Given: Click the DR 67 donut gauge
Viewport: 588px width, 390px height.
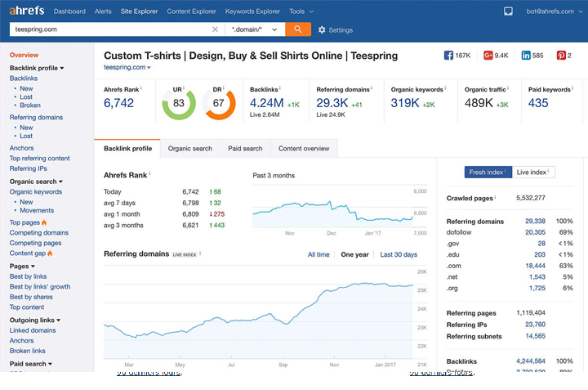Looking at the screenshot, I should pyautogui.click(x=219, y=103).
